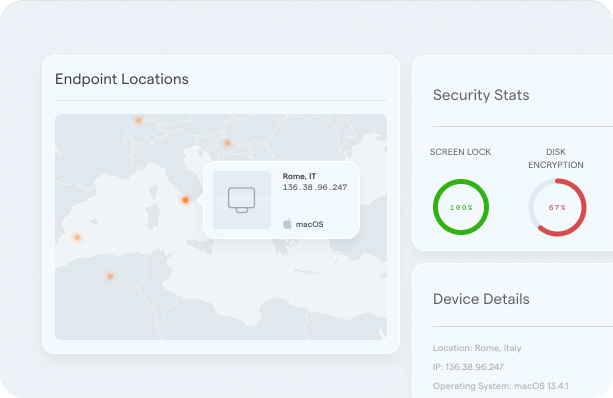Screen dimensions: 613x398
Task: Click the DISK ENCRYPTION label
Action: 556,158
